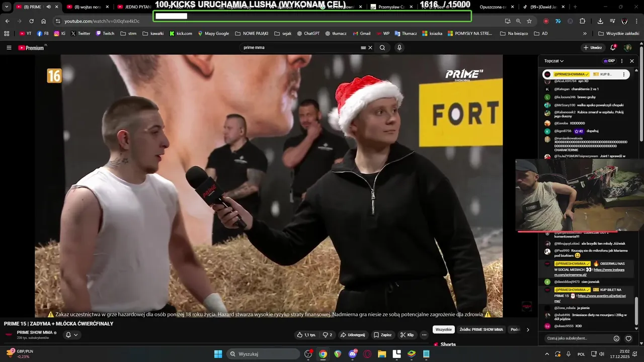Open more actions ellipsis under the video
This screenshot has width=644, height=362.
point(424,335)
